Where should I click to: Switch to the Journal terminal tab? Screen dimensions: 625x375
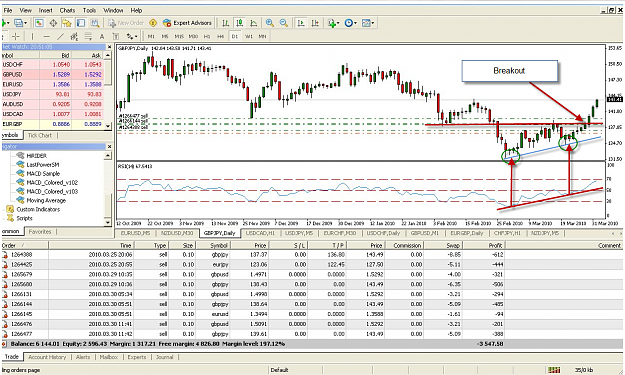[x=165, y=357]
